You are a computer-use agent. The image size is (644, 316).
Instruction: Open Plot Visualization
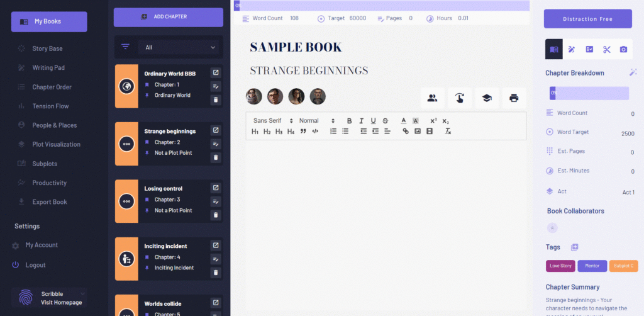click(x=56, y=144)
